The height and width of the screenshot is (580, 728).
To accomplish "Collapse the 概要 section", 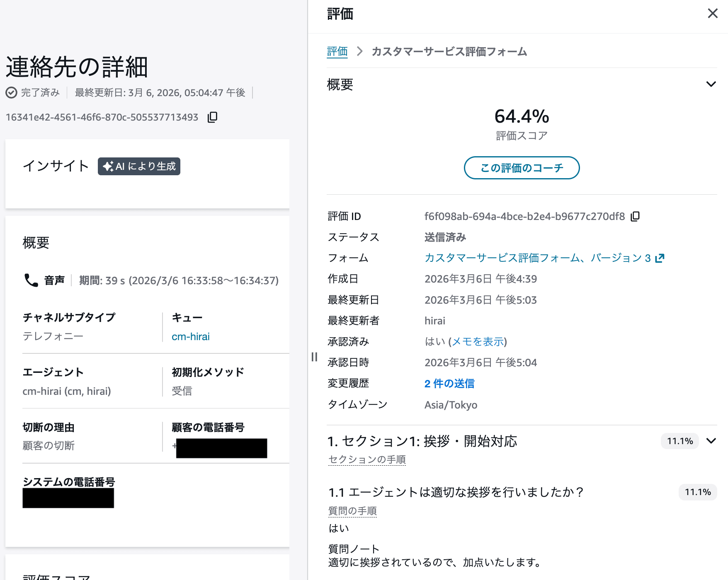I will pyautogui.click(x=711, y=84).
